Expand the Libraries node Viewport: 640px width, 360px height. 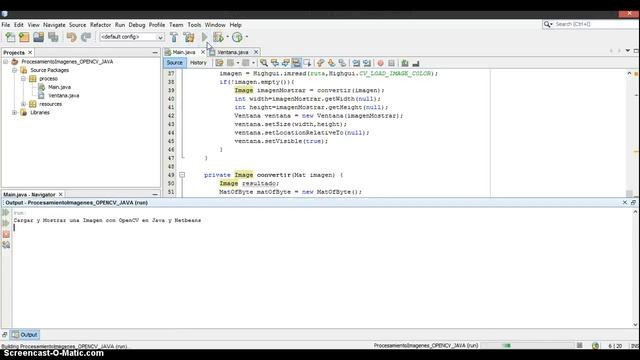pos(15,112)
